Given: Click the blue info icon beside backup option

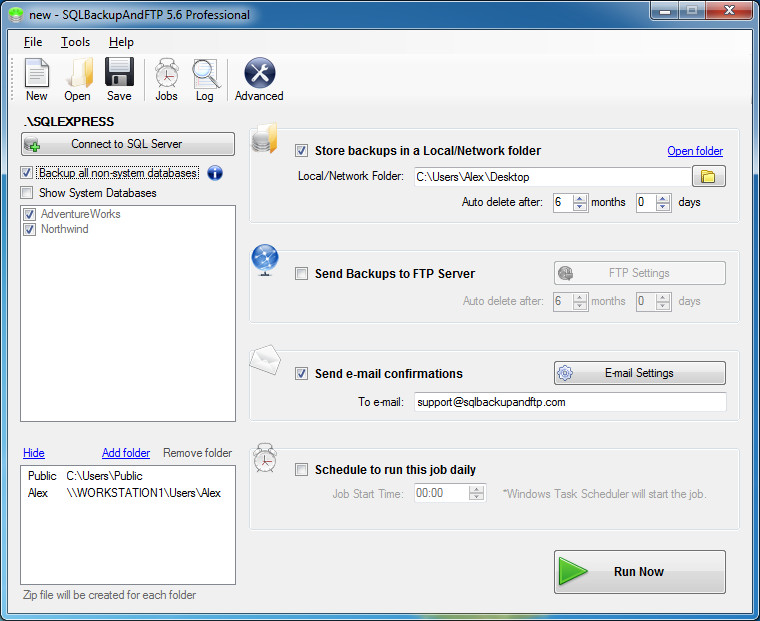Looking at the screenshot, I should click(215, 173).
